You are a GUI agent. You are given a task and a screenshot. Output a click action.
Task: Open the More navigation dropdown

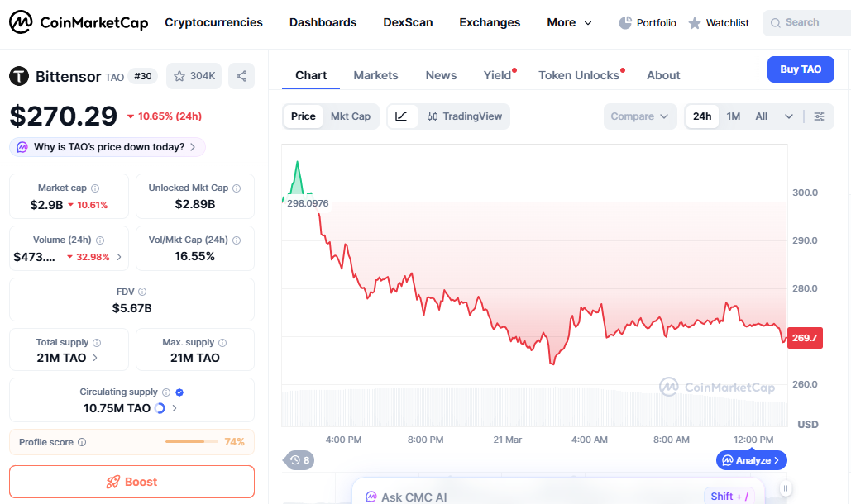tap(568, 22)
